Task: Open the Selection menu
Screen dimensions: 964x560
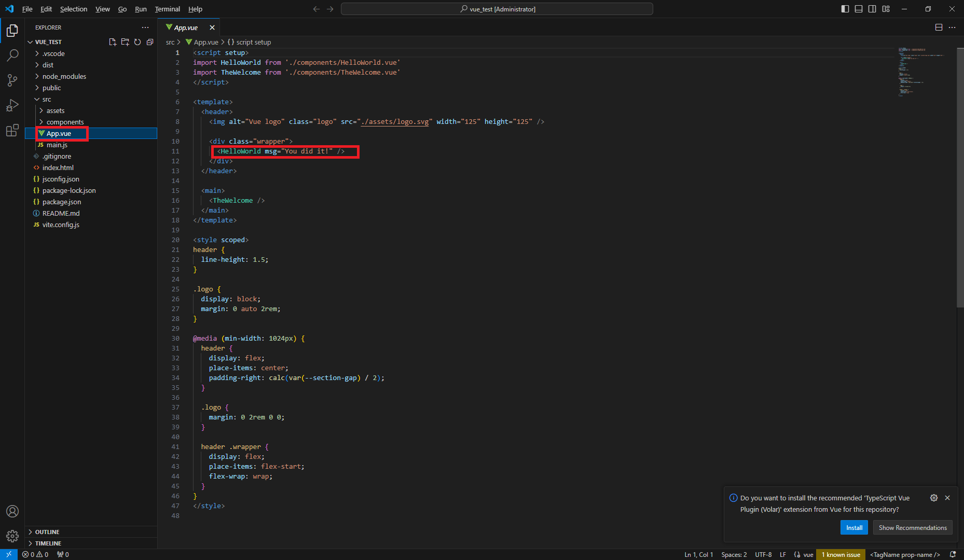Action: click(x=74, y=9)
